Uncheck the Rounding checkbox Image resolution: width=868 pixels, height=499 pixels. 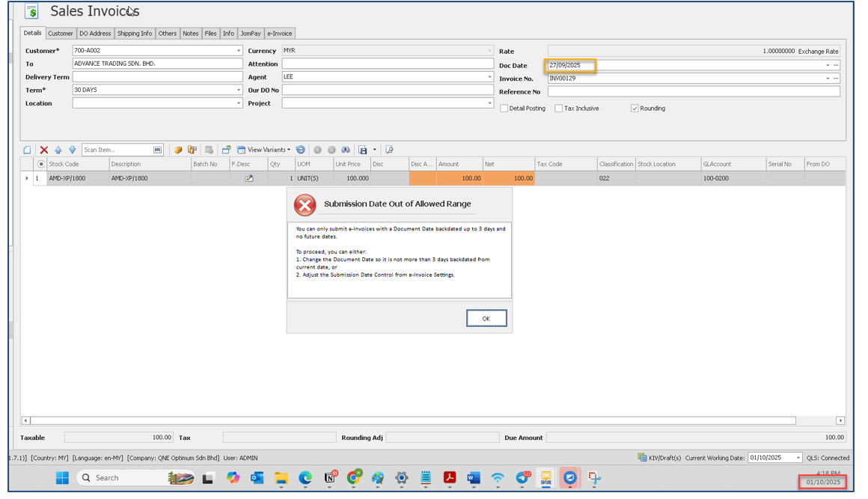[x=635, y=108]
